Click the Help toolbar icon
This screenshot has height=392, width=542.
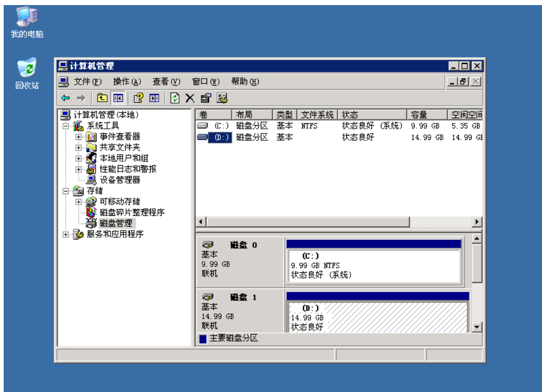click(138, 98)
